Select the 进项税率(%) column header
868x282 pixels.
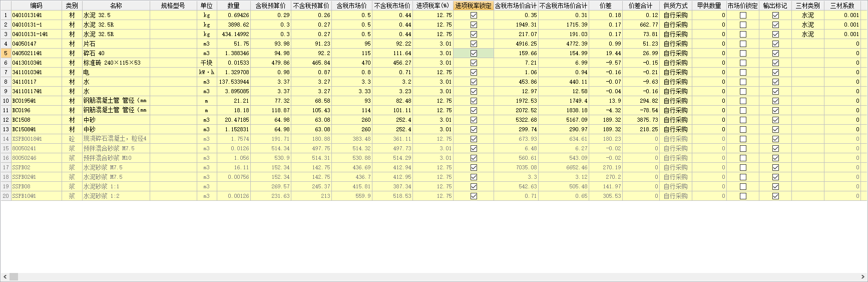click(433, 6)
